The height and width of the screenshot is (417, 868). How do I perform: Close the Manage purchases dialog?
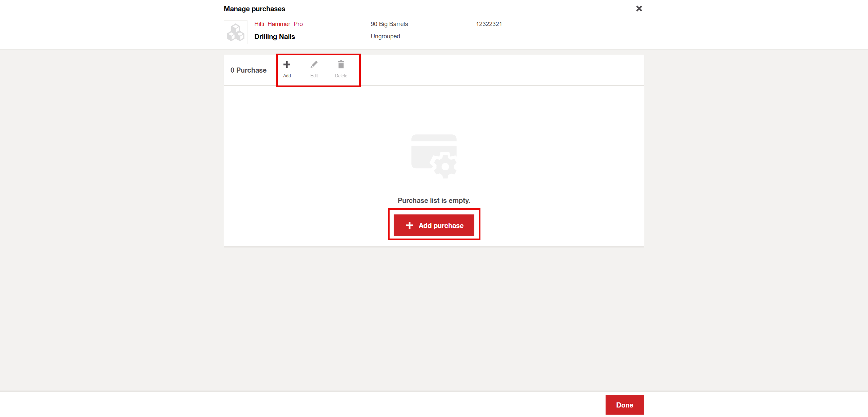pos(639,8)
